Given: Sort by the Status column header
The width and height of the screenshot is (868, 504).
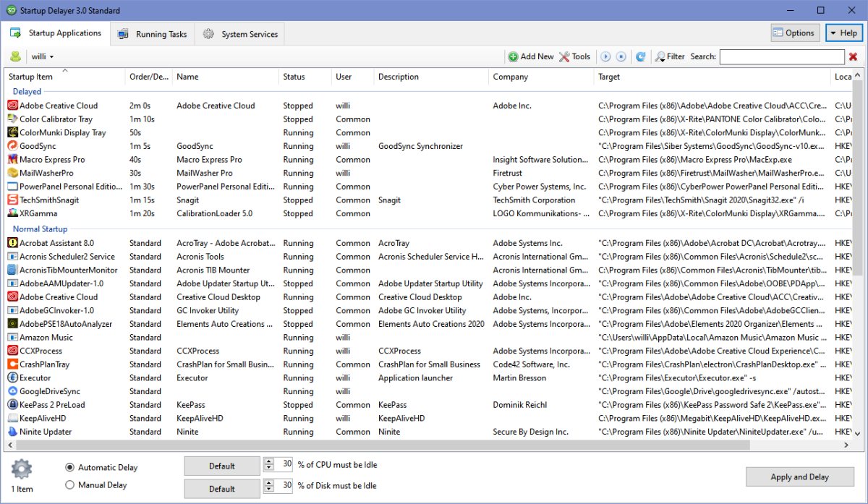Looking at the screenshot, I should pos(305,77).
